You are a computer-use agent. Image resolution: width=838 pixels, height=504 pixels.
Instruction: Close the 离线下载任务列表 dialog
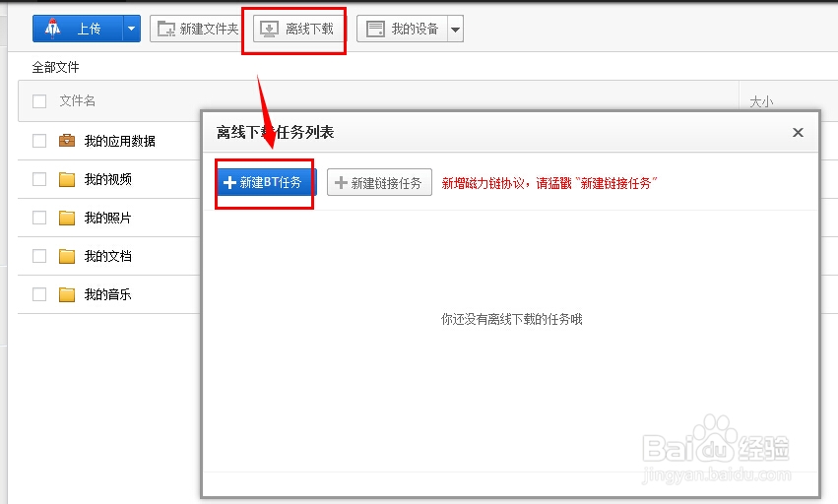tap(798, 133)
